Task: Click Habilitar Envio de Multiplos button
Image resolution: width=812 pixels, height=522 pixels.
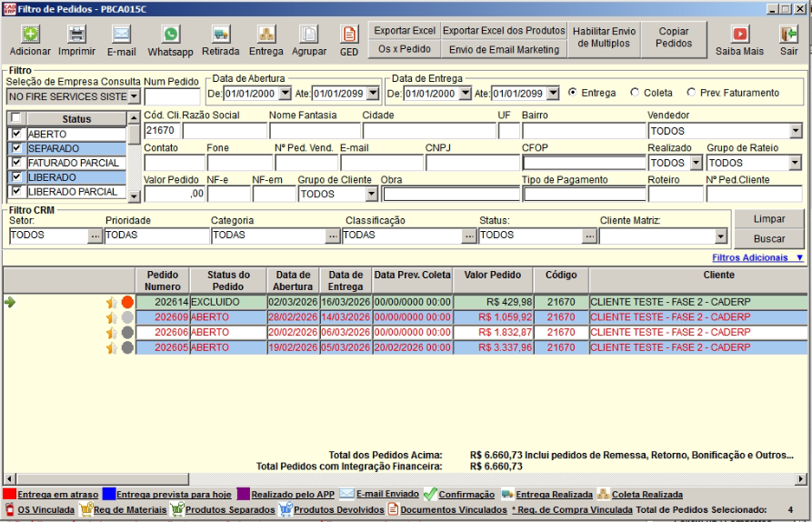Action: click(x=604, y=38)
